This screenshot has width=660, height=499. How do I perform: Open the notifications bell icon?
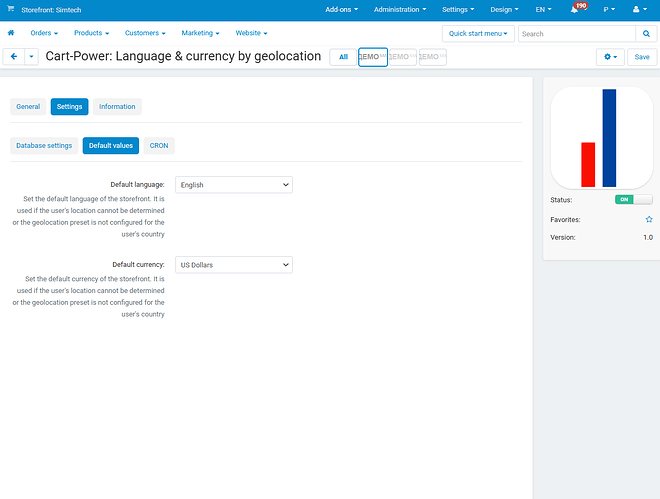[x=574, y=9]
